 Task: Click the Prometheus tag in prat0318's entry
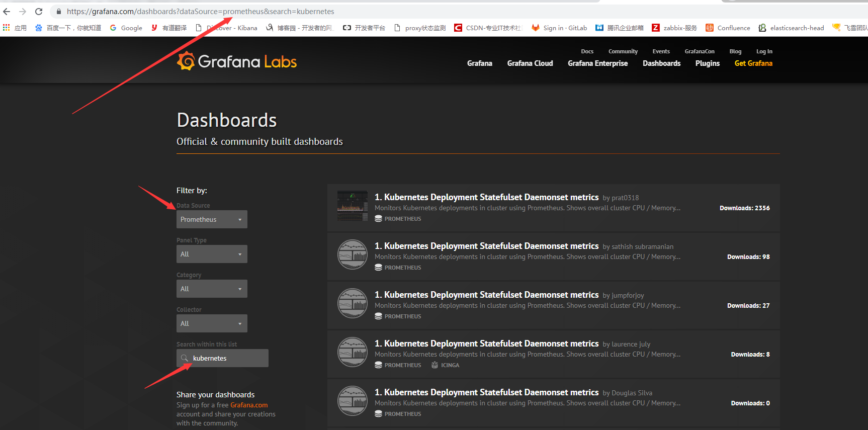(x=398, y=219)
